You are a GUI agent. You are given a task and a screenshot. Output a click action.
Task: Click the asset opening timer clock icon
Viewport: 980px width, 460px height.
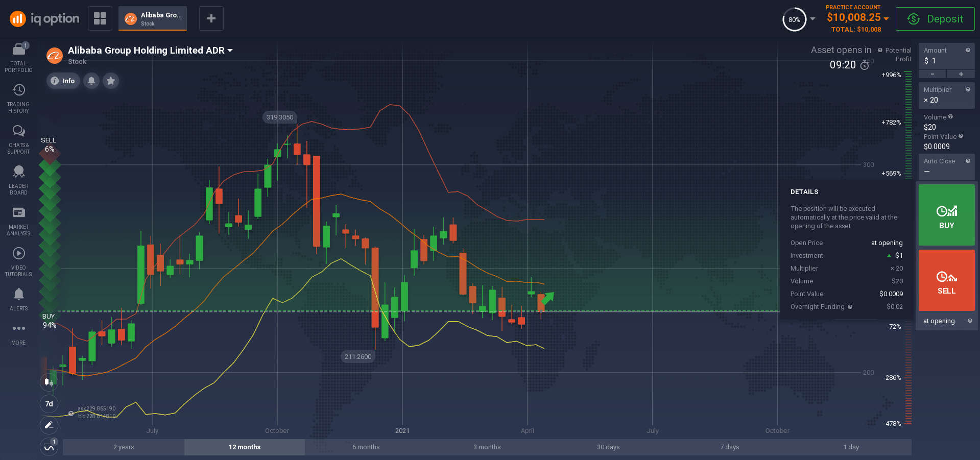click(865, 65)
